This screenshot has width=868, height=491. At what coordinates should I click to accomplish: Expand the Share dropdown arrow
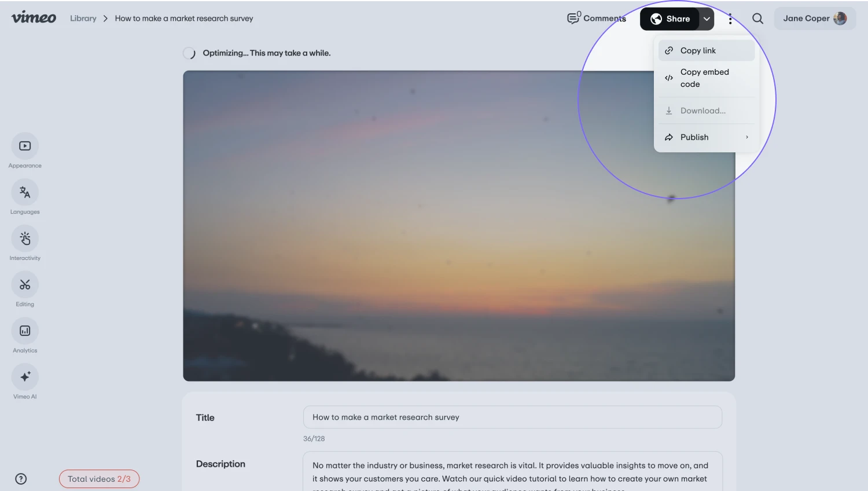click(x=707, y=19)
